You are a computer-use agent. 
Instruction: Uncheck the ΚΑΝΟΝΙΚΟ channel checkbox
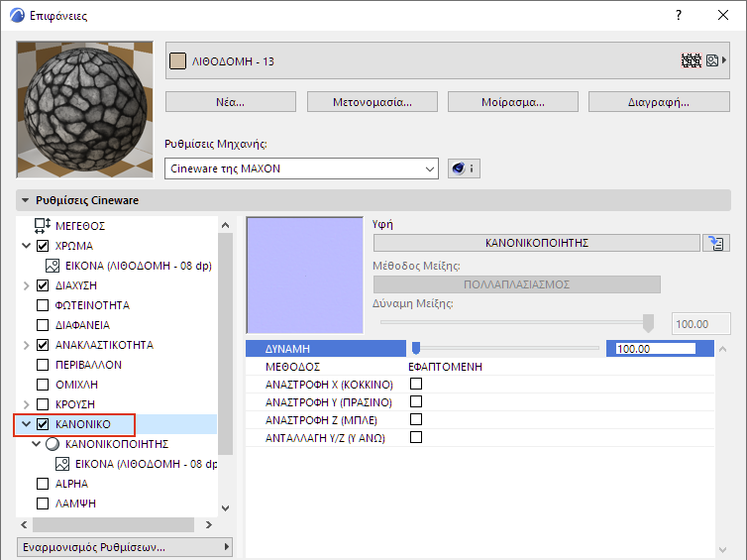point(43,424)
